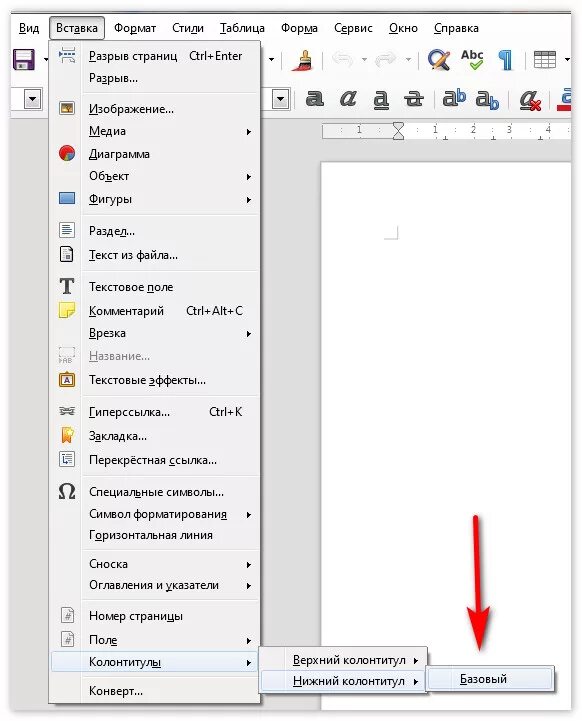Select Горизонтальная линия entry
Screen dimensions: 582x721
point(155,535)
